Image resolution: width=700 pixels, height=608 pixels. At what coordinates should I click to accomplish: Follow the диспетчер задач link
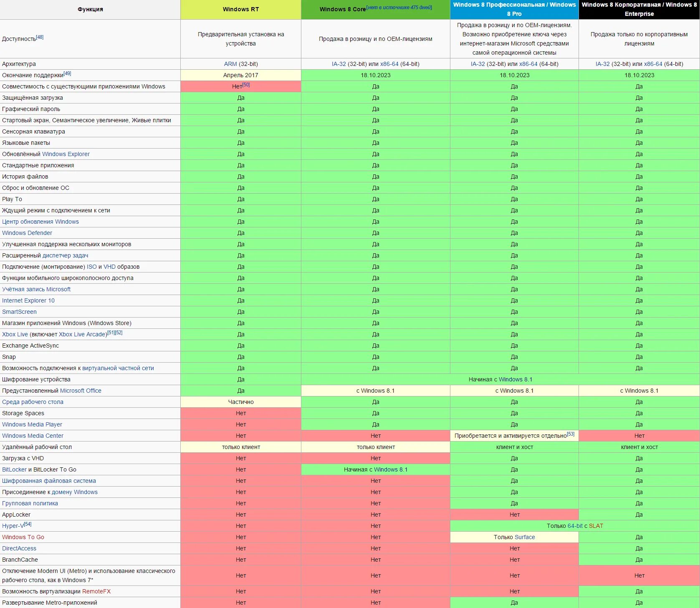(x=66, y=255)
